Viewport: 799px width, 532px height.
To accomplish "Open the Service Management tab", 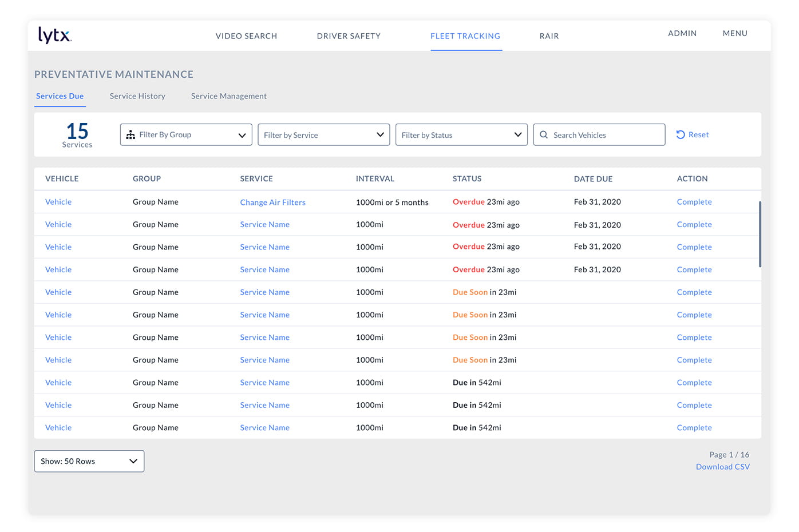I will [x=228, y=96].
